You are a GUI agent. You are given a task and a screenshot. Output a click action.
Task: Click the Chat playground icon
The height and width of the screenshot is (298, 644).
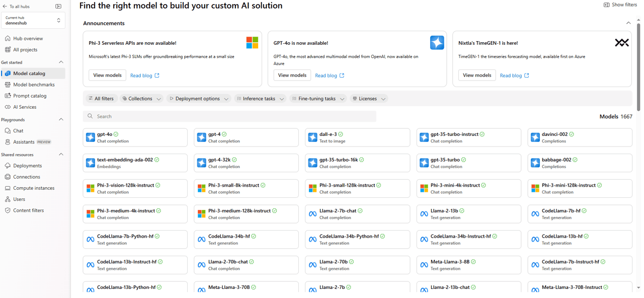[8, 130]
